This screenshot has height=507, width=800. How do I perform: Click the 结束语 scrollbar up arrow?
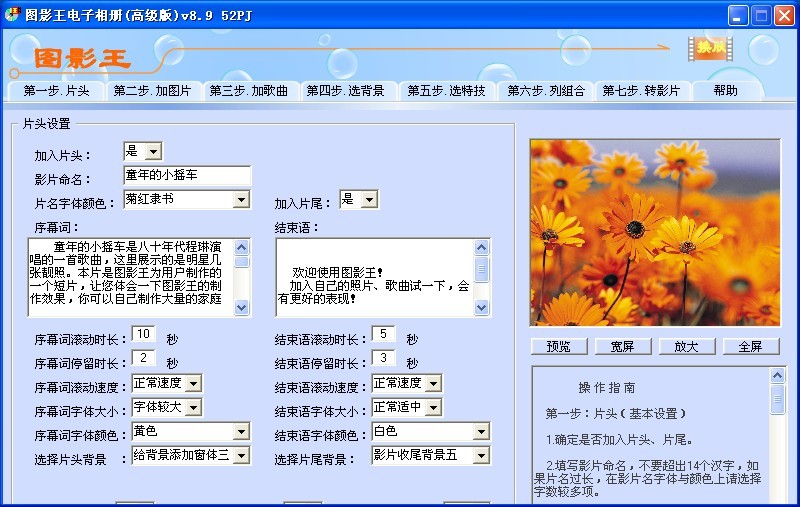point(482,247)
